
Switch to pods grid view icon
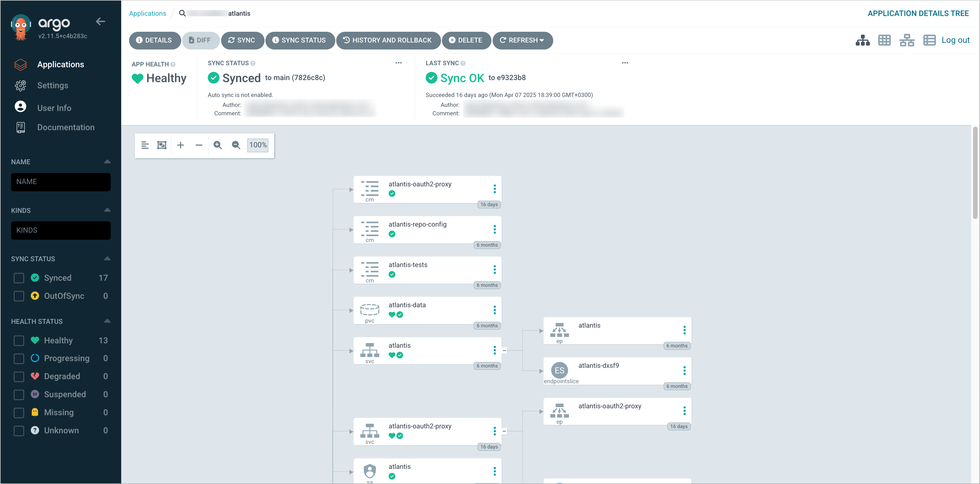(x=884, y=40)
